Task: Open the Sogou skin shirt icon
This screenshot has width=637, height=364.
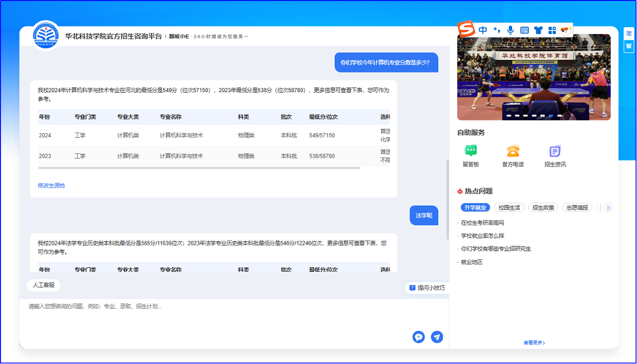Action: tap(539, 30)
